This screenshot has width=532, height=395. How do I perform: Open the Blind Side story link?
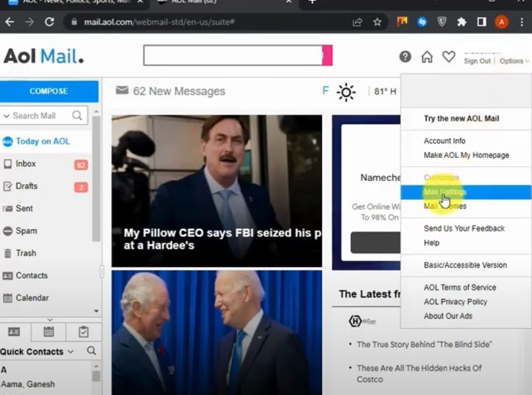click(424, 345)
